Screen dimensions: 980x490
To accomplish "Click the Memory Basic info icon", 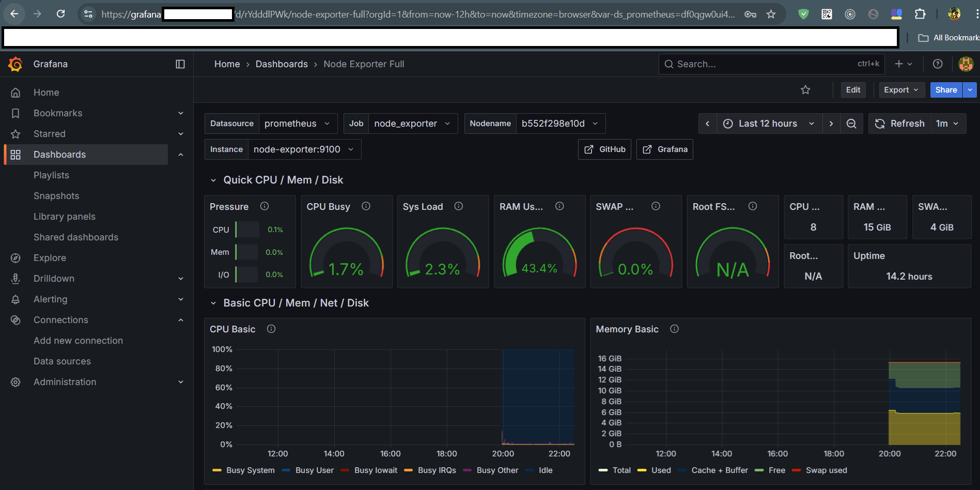I will 674,329.
